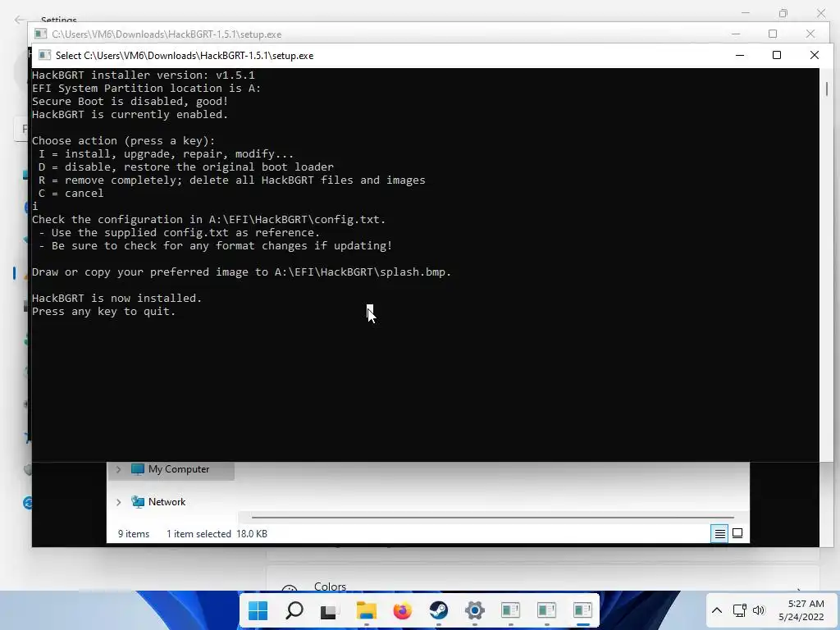Close the Select setup.exe console window
Viewport: 840px width, 630px height.
click(815, 55)
